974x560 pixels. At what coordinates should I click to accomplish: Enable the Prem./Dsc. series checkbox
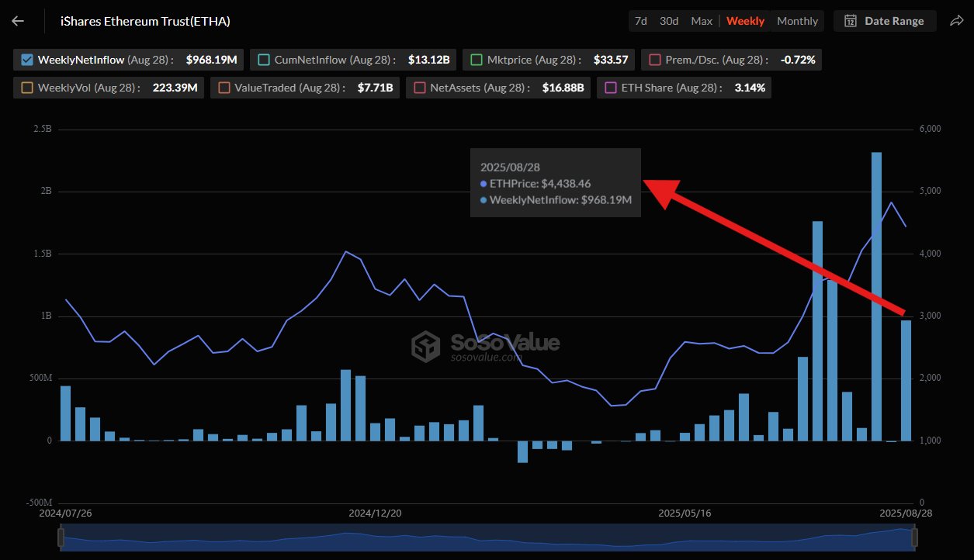pyautogui.click(x=654, y=60)
